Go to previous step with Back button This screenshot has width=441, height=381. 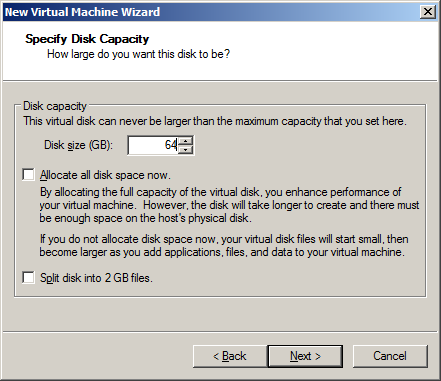point(230,356)
